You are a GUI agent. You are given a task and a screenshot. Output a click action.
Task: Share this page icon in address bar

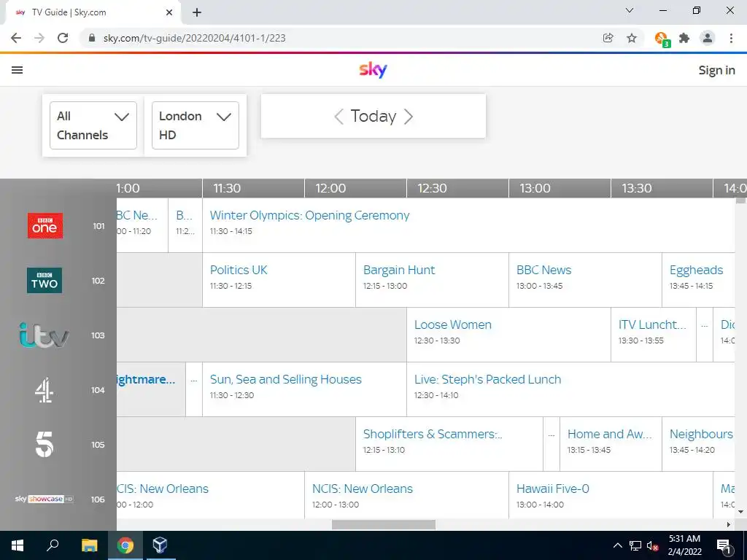point(608,38)
